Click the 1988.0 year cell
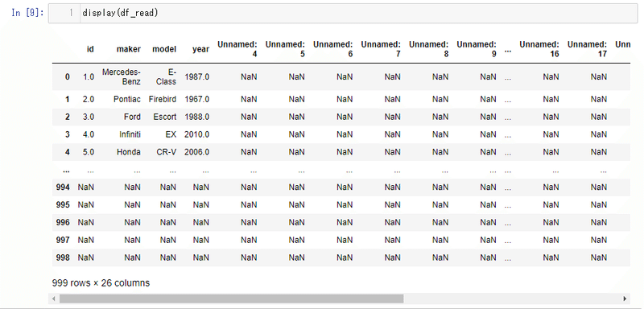 pyautogui.click(x=196, y=117)
